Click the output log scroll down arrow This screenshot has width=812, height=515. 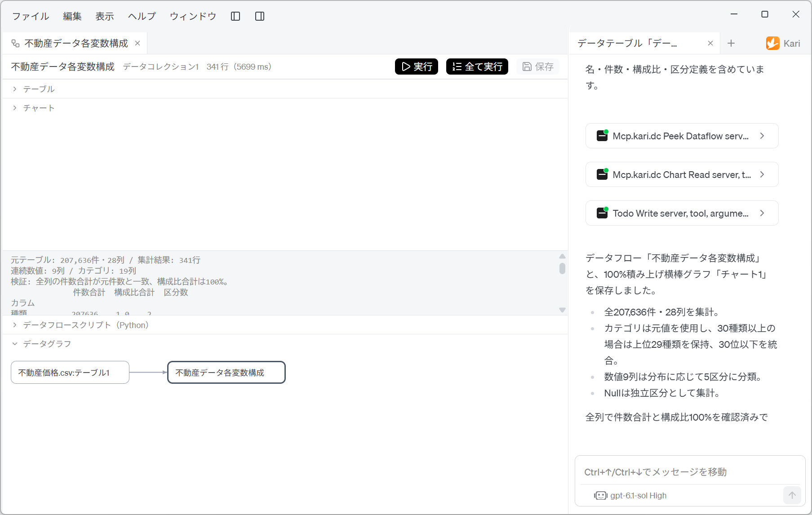(562, 310)
